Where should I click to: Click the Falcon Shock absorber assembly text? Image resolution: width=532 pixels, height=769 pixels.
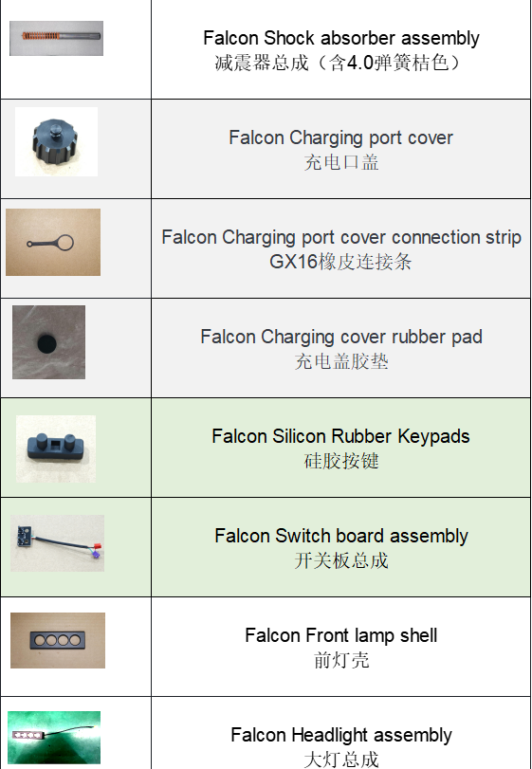tap(341, 38)
